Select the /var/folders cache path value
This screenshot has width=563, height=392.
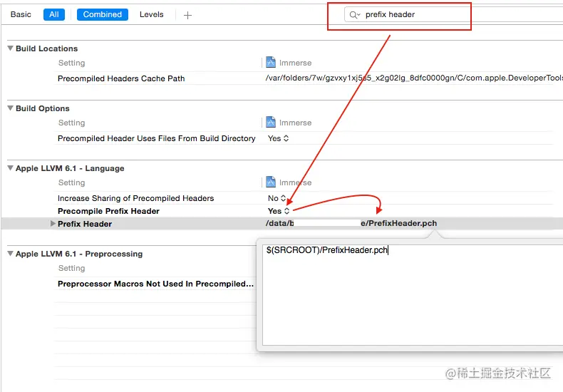[414, 78]
